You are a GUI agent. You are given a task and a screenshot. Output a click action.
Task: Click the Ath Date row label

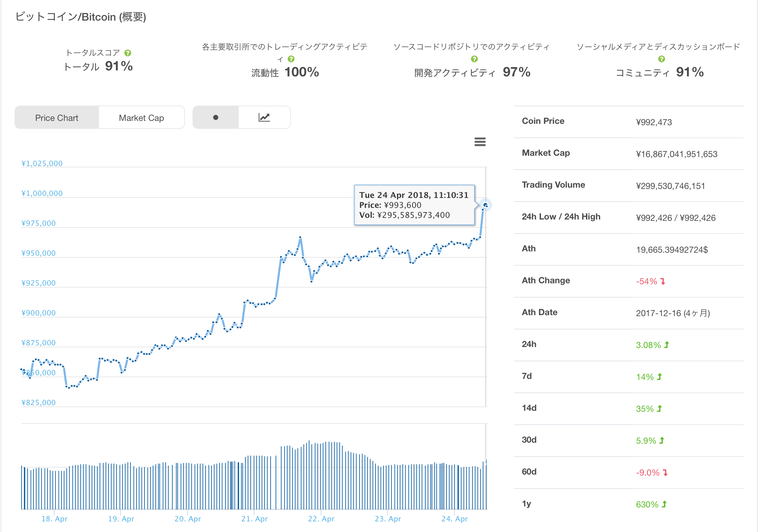[539, 312]
